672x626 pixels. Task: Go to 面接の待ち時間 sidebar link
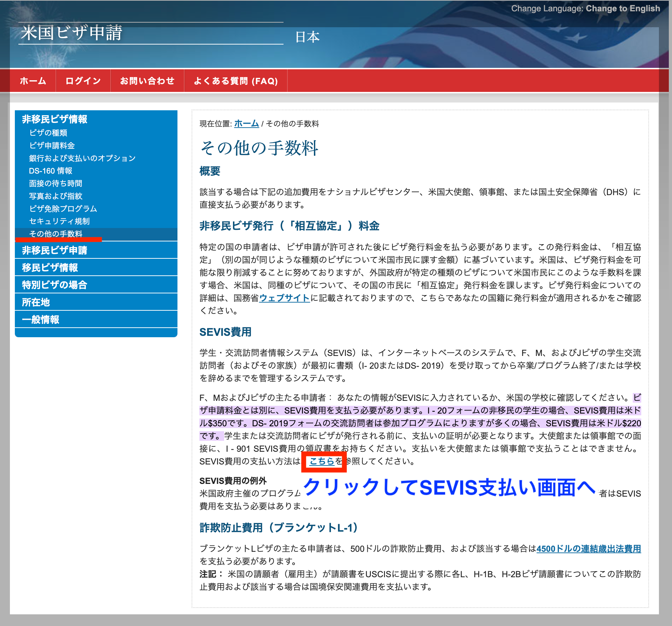coord(55,183)
